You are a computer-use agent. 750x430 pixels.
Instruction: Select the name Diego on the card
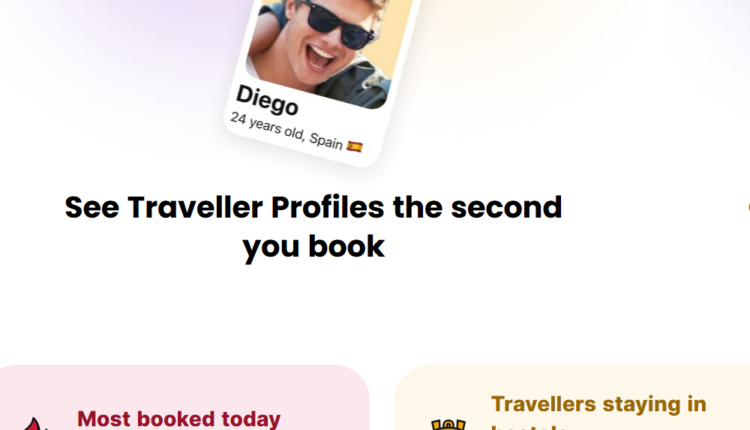[267, 101]
